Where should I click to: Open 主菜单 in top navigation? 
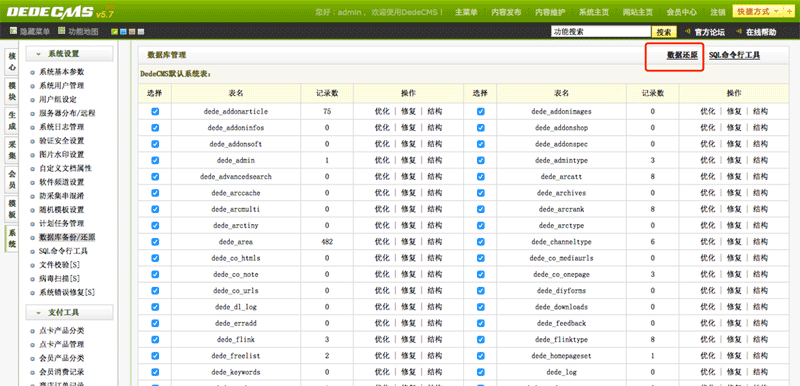tap(466, 12)
